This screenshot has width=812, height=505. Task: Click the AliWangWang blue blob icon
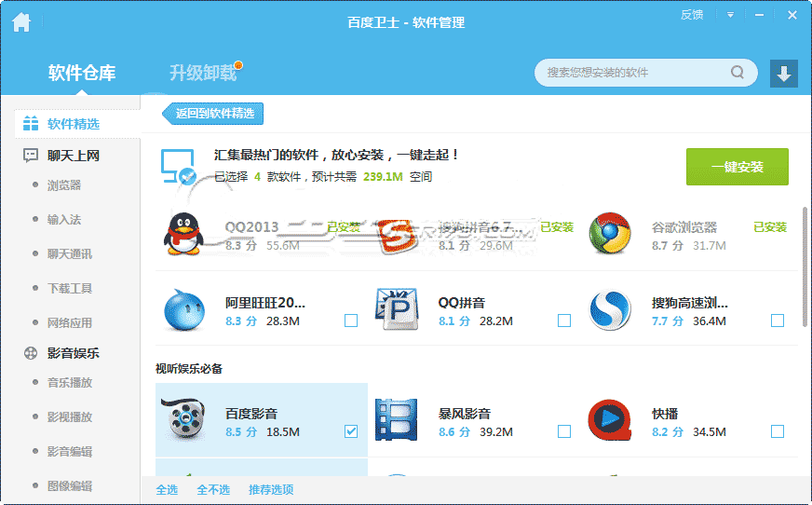click(183, 309)
